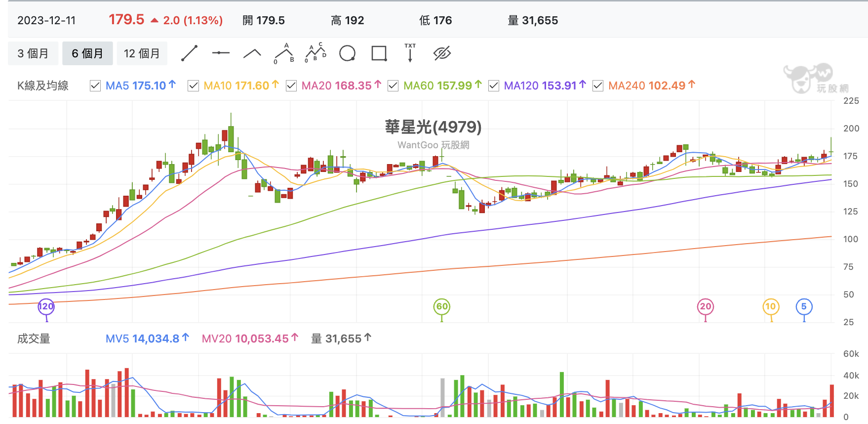This screenshot has height=424, width=868.
Task: Select the circle drawing tool
Action: point(348,53)
